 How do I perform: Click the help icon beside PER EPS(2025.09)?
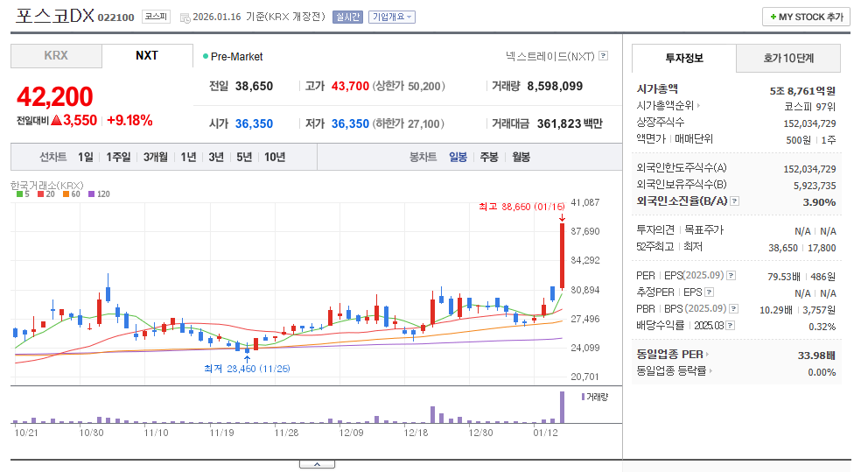[x=731, y=275]
